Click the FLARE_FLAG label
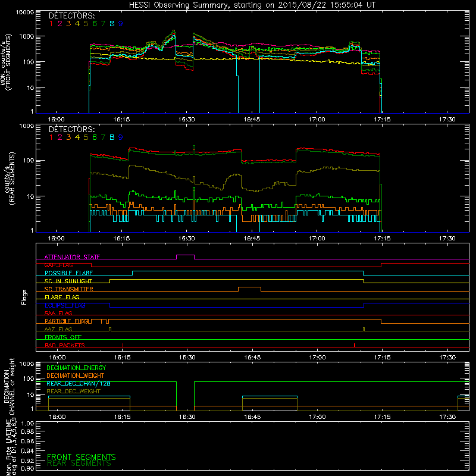 click(x=62, y=297)
